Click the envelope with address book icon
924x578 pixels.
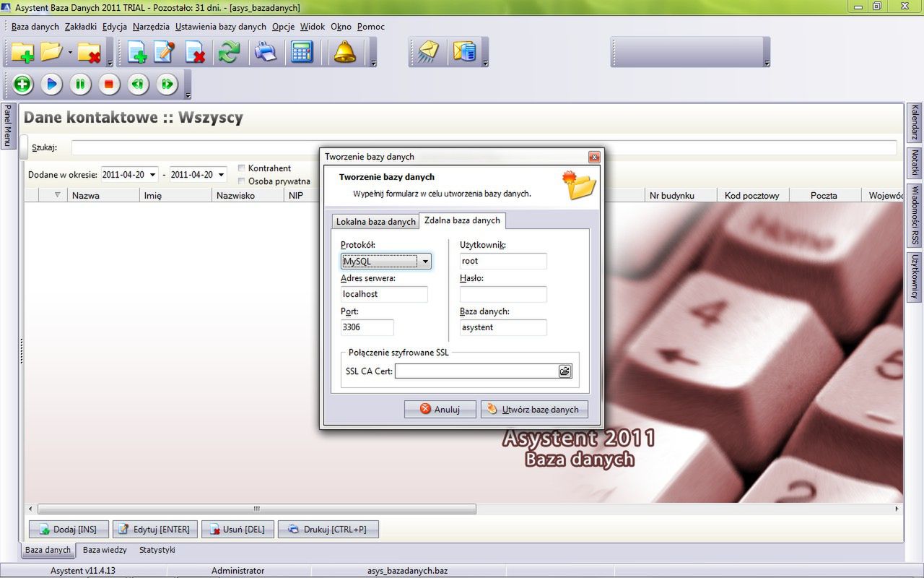[464, 52]
